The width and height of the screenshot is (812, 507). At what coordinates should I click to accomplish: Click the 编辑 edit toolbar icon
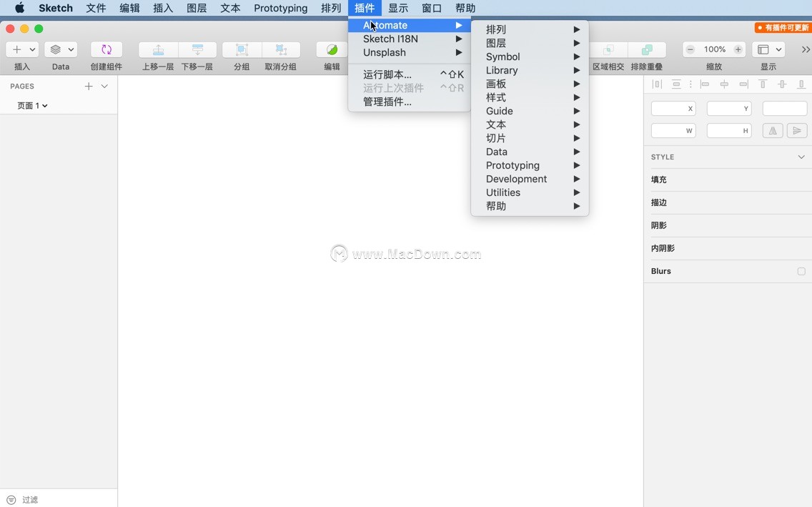[332, 50]
